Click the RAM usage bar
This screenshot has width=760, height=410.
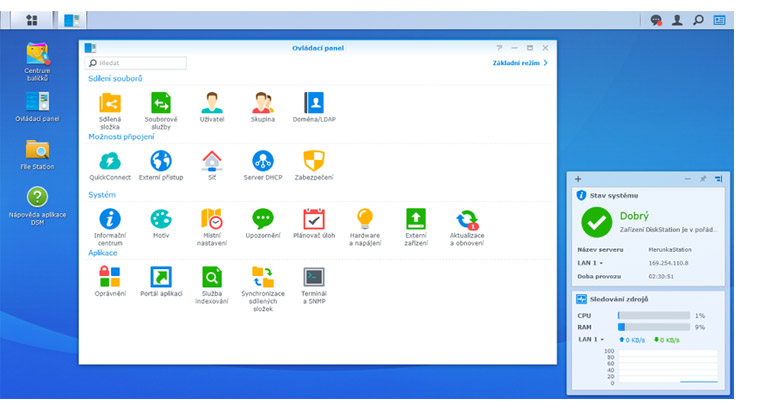[654, 327]
